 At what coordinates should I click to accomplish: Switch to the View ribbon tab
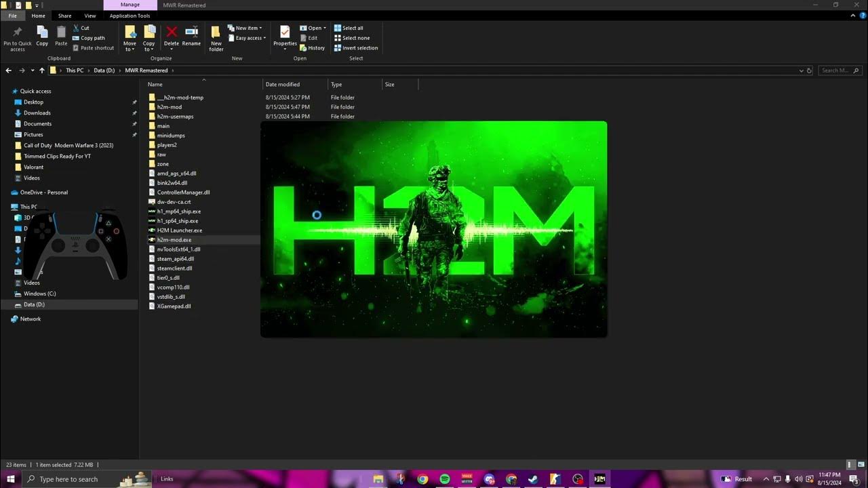[90, 16]
